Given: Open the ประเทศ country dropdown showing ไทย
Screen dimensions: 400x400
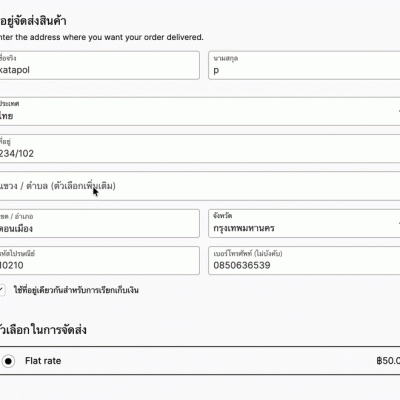Looking at the screenshot, I should [x=200, y=111].
